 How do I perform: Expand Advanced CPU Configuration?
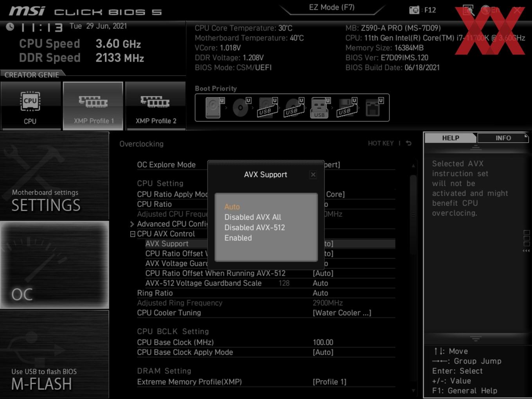(x=132, y=224)
